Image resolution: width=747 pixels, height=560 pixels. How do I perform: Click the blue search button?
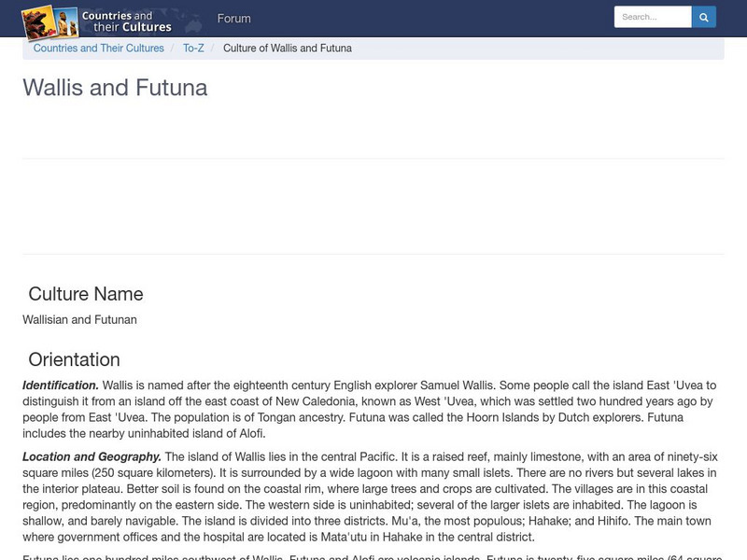tap(703, 16)
